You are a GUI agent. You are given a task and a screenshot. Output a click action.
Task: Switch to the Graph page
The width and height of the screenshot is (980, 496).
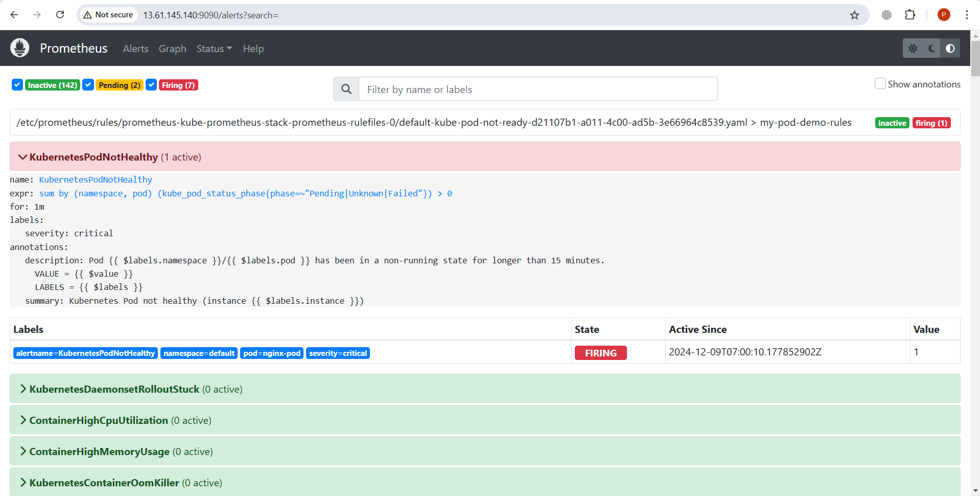[172, 49]
